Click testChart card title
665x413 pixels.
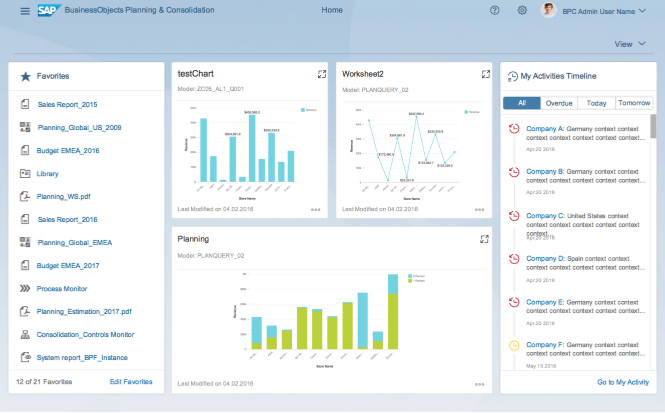196,74
